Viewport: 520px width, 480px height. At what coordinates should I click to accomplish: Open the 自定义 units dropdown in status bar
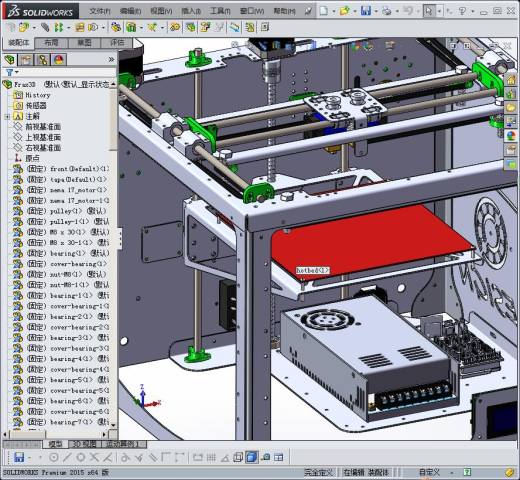pos(436,472)
